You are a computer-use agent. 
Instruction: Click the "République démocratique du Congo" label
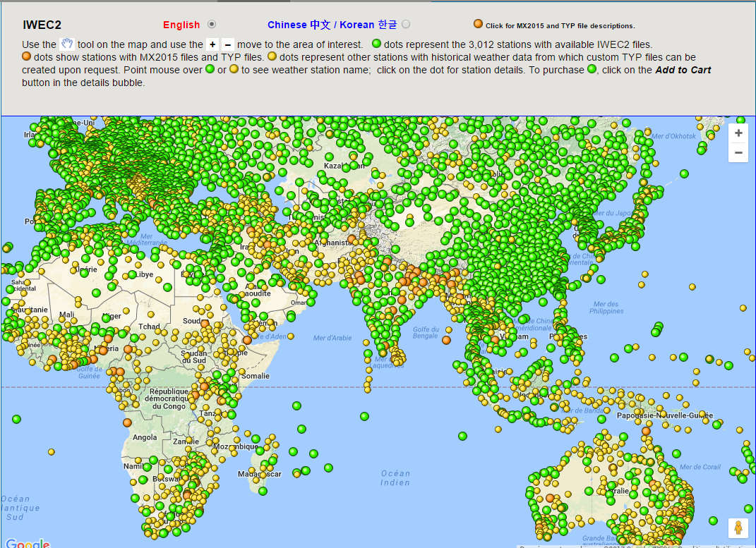(167, 398)
